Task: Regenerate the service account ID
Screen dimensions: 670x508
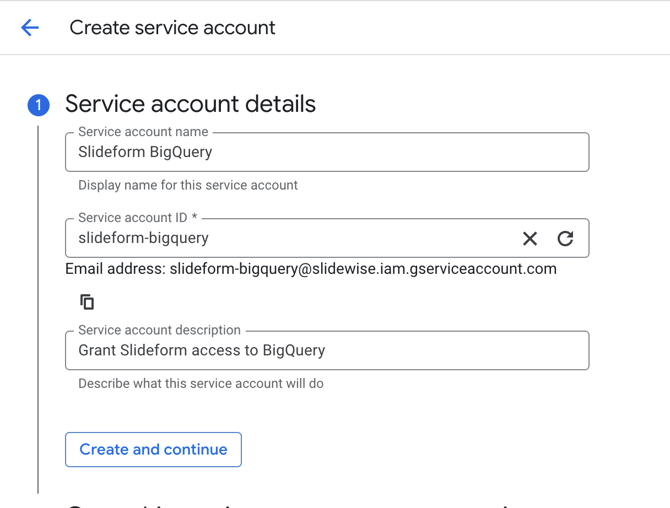Action: [x=565, y=238]
